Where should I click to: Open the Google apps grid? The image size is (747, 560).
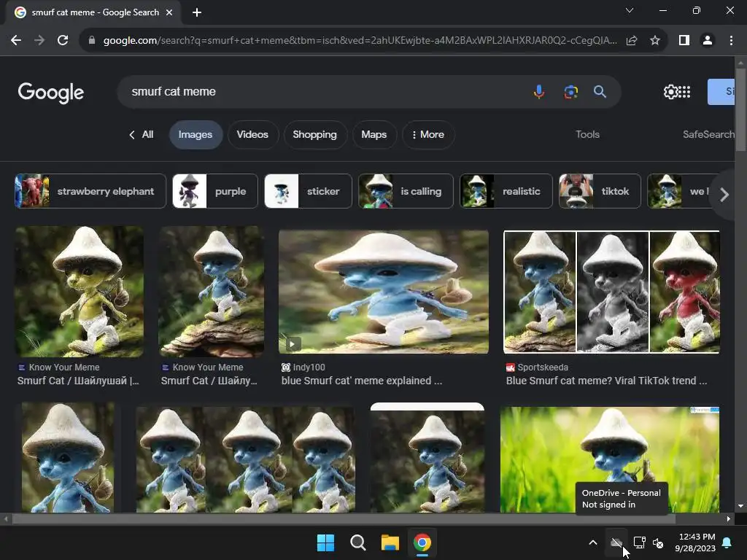tap(684, 91)
